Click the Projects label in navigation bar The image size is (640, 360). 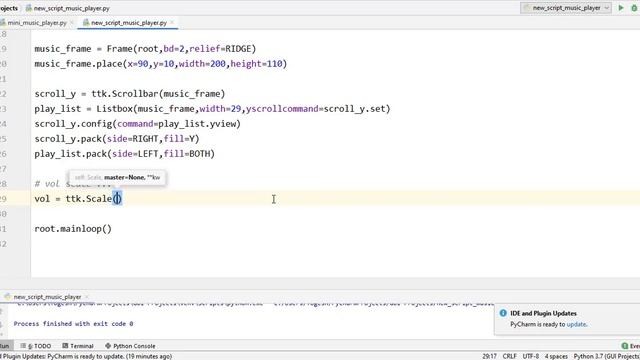click(9, 8)
